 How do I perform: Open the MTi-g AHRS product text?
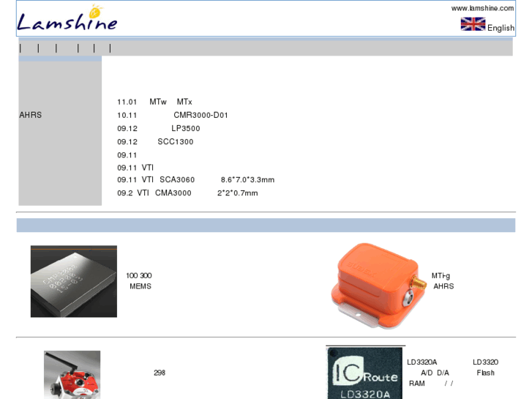(443, 281)
